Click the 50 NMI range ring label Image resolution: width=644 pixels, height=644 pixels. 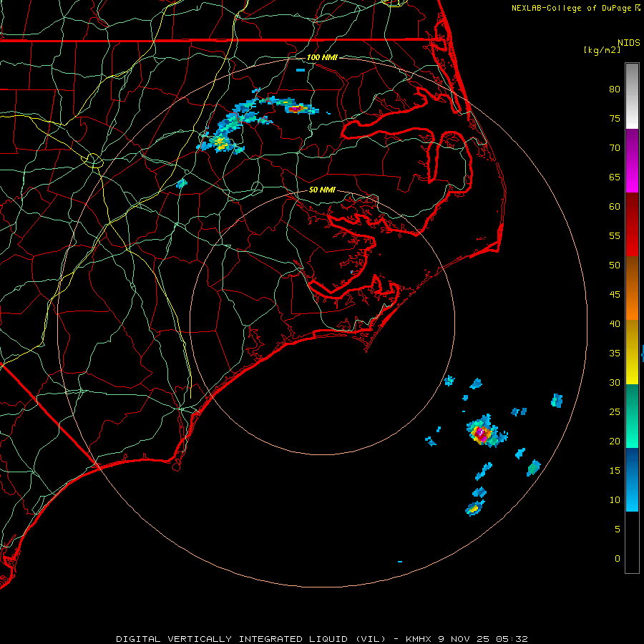click(x=322, y=190)
